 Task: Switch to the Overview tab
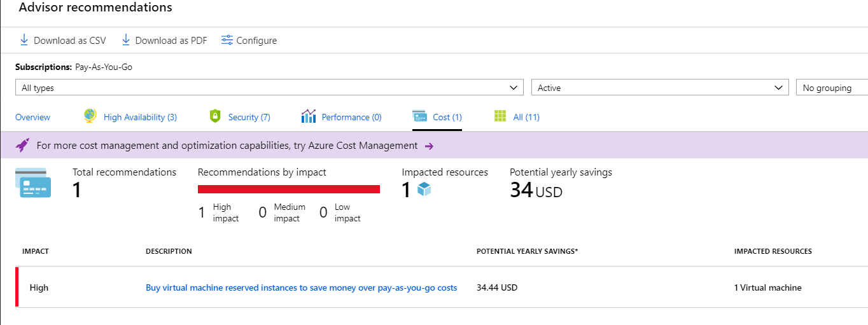pyautogui.click(x=32, y=117)
